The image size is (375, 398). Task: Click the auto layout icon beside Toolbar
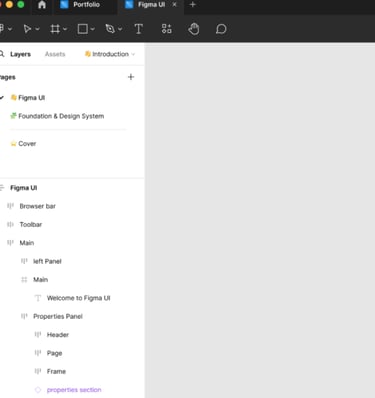(10, 224)
